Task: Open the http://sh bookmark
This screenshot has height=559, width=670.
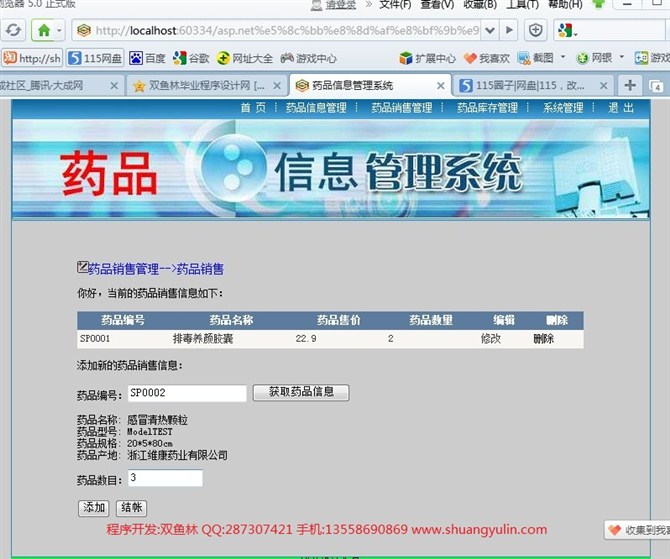Action: [32, 58]
